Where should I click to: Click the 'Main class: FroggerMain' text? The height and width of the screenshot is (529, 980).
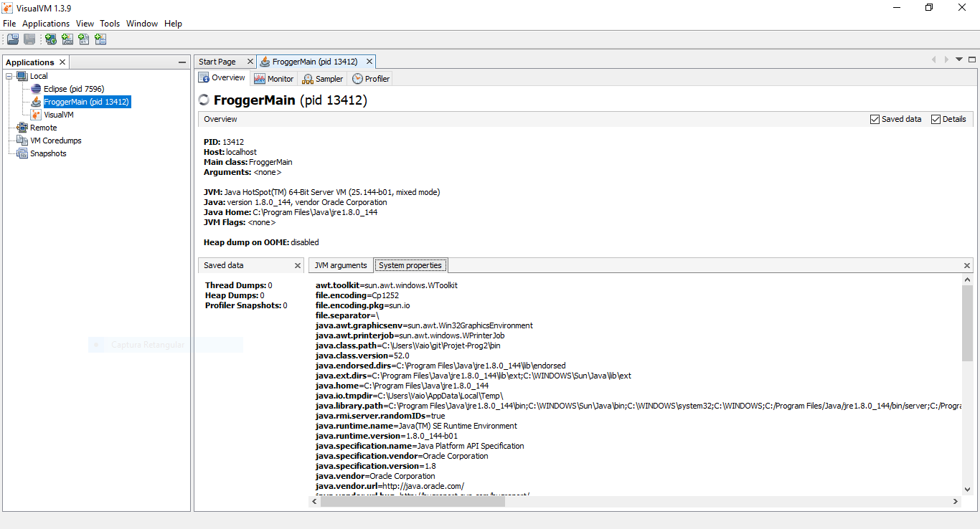pos(248,162)
